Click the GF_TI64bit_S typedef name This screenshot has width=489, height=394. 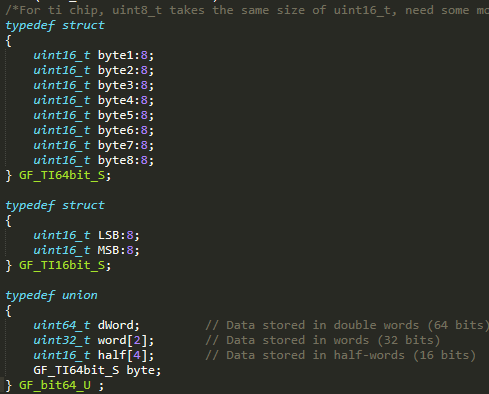(62, 175)
